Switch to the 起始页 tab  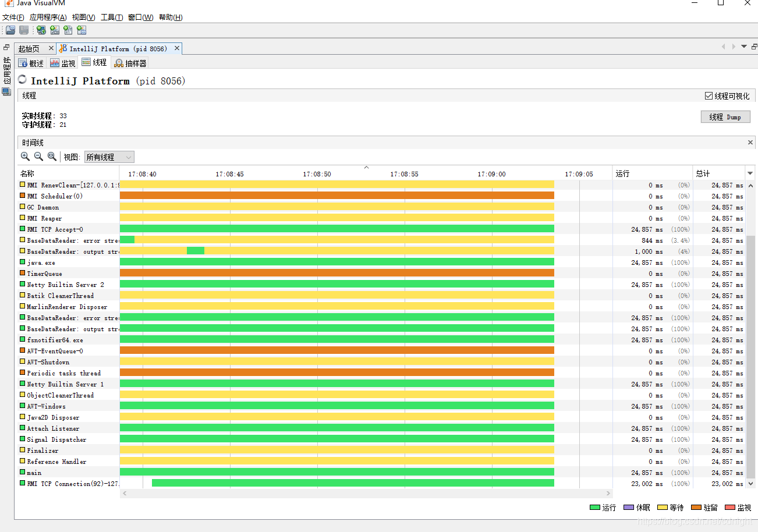click(x=29, y=49)
